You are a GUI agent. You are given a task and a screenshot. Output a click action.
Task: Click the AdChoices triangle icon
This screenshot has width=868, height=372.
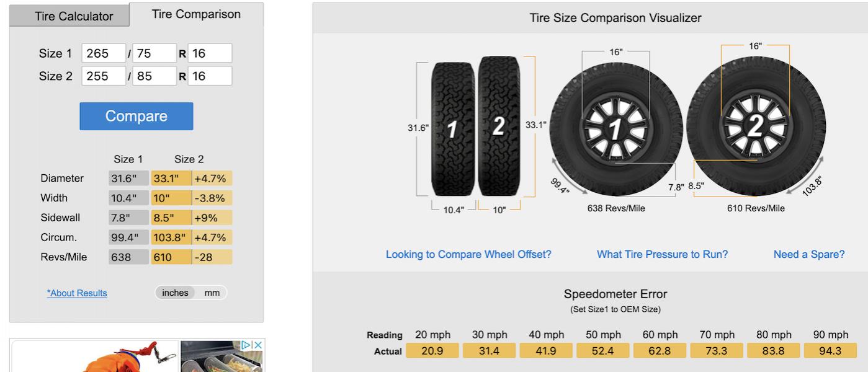click(247, 345)
